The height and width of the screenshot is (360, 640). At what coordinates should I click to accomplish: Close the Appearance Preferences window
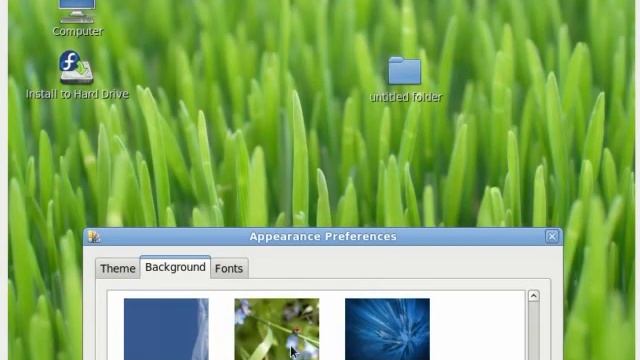coord(552,236)
